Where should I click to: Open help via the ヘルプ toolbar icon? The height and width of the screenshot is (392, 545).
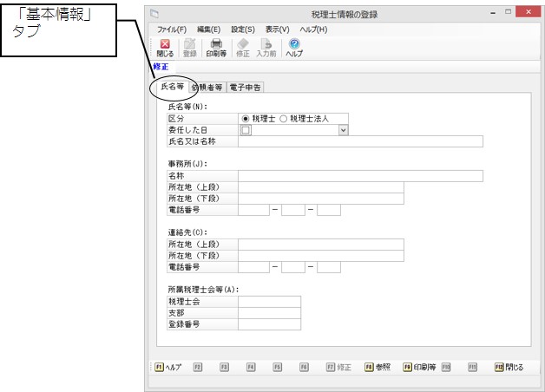coord(294,47)
